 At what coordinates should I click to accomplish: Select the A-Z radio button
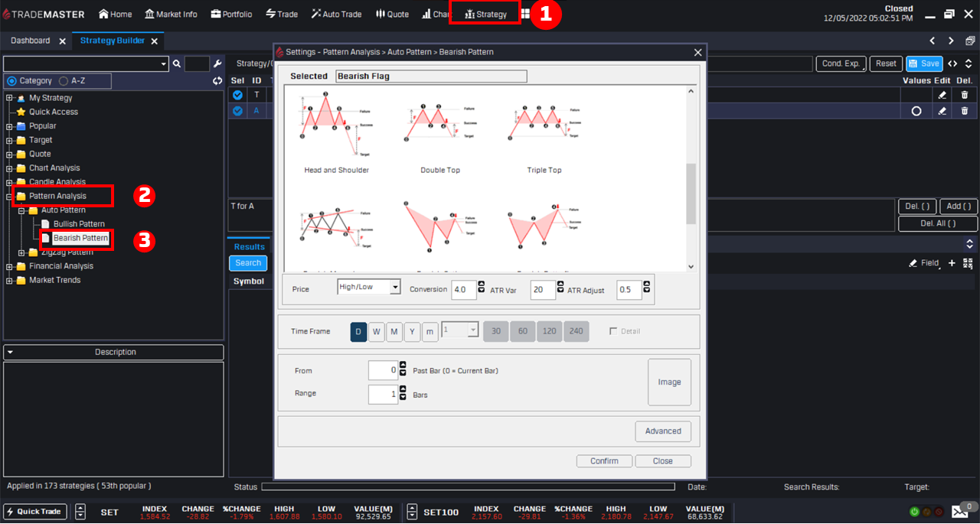tap(64, 81)
